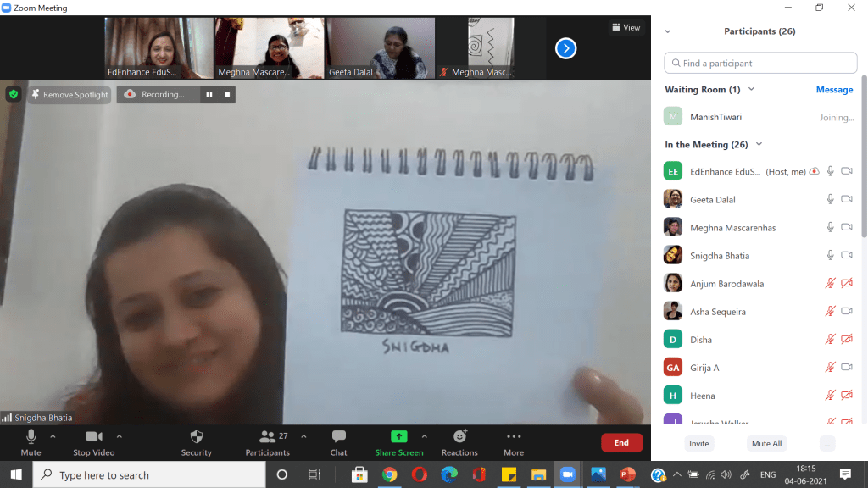The width and height of the screenshot is (868, 488).
Task: Pause the recording
Action: coord(209,95)
